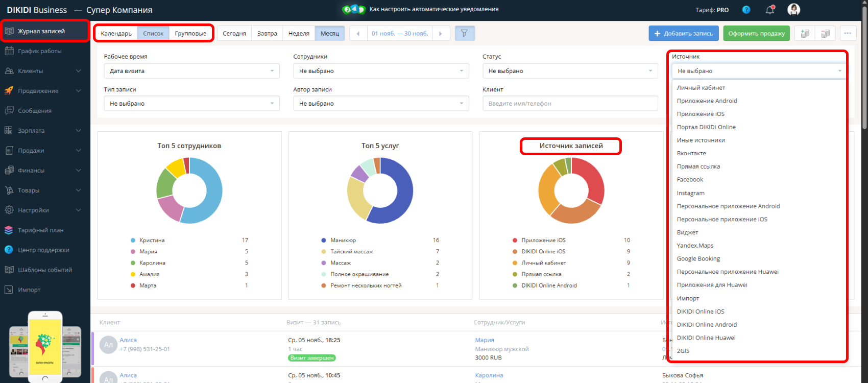Open the three-dots more options button
868x383 pixels.
pos(848,33)
